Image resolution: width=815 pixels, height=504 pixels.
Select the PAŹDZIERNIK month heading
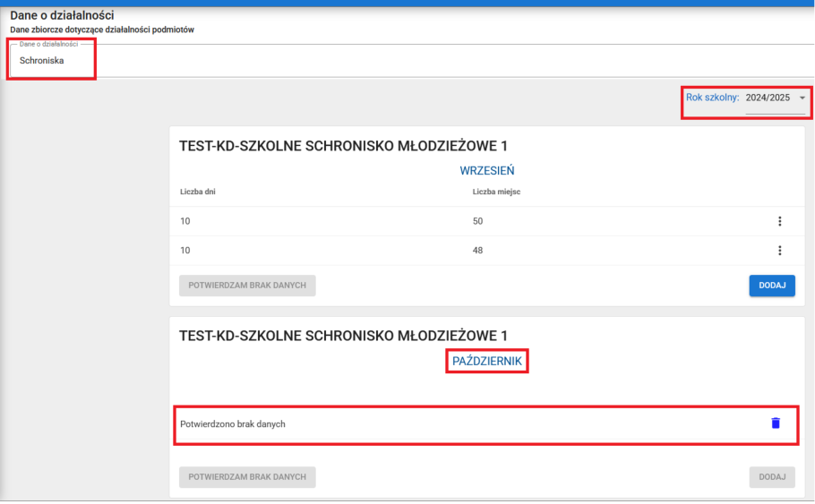(486, 361)
